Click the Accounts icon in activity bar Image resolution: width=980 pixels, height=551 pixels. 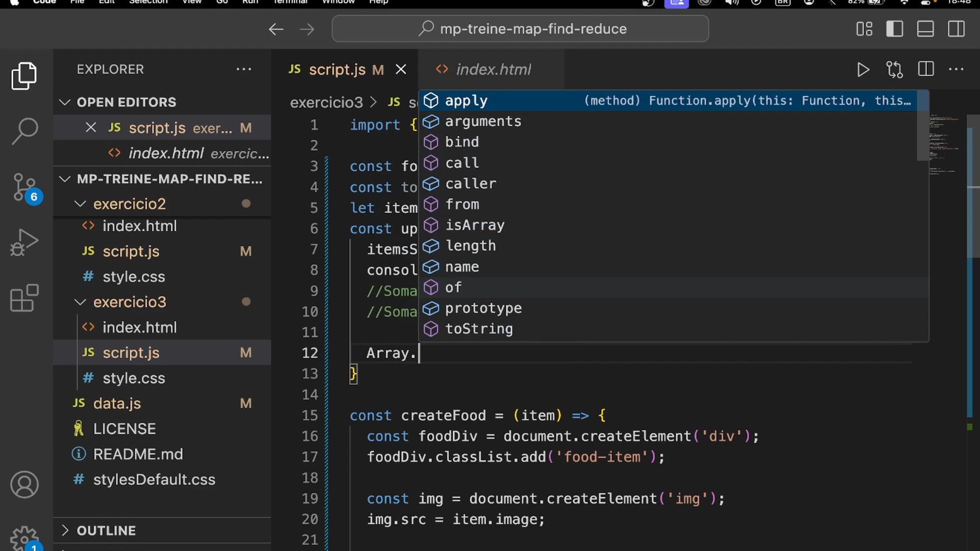tap(24, 484)
